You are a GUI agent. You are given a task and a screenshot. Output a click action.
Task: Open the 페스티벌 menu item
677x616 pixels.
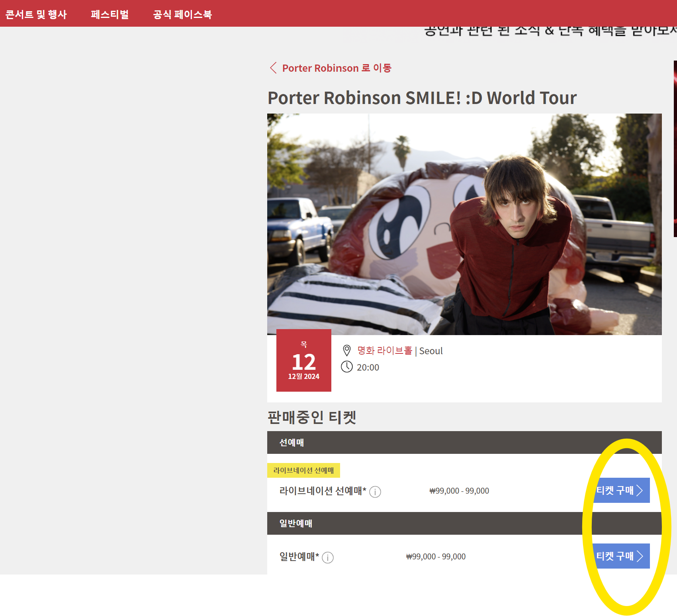110,14
